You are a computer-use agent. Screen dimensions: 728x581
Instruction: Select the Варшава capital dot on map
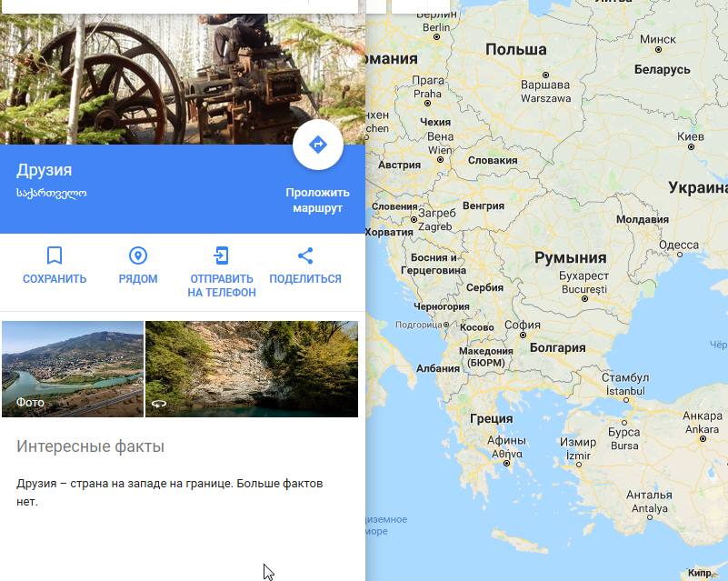[x=545, y=75]
